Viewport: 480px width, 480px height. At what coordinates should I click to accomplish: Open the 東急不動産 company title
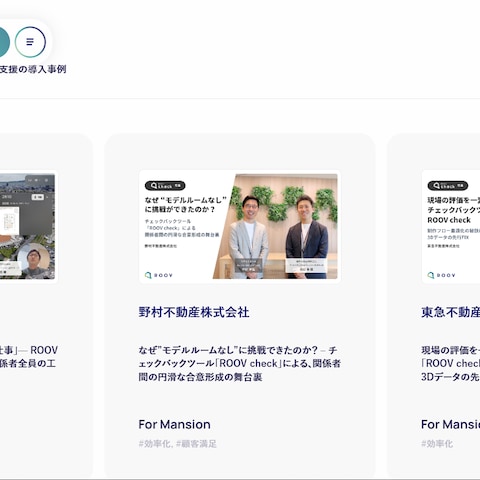[450, 312]
